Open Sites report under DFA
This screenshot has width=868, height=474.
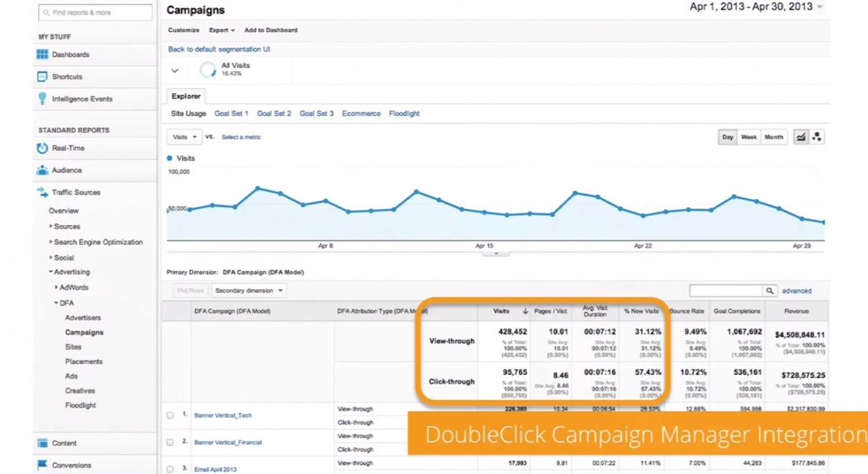[73, 347]
